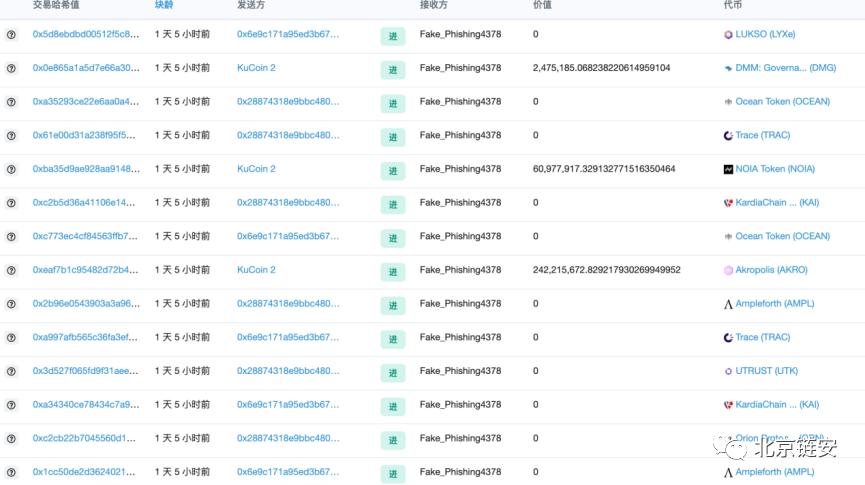Click the 进 badge in the LUKSO row

pyautogui.click(x=393, y=36)
